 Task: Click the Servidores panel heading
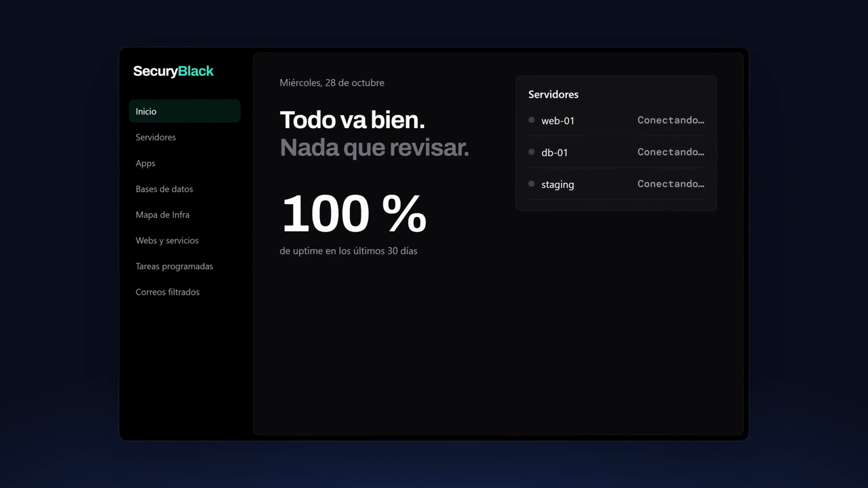pyautogui.click(x=553, y=94)
